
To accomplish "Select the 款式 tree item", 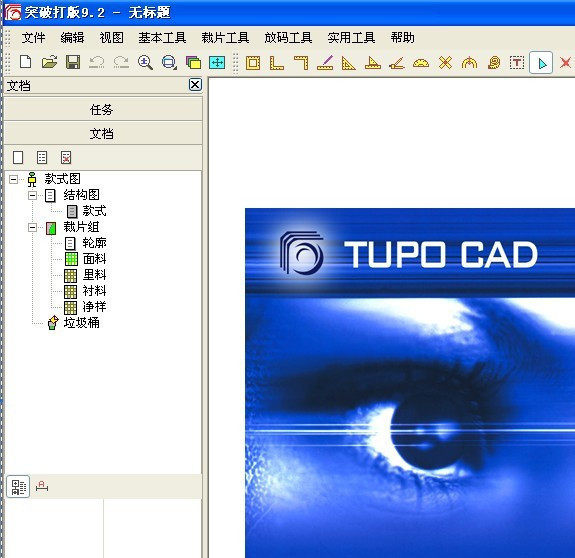I will pyautogui.click(x=94, y=211).
